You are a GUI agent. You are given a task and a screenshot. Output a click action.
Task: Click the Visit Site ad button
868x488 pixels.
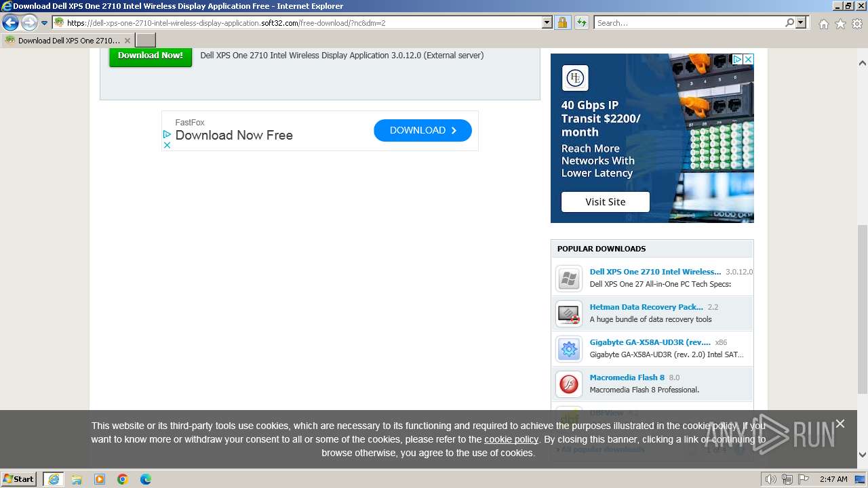(606, 202)
